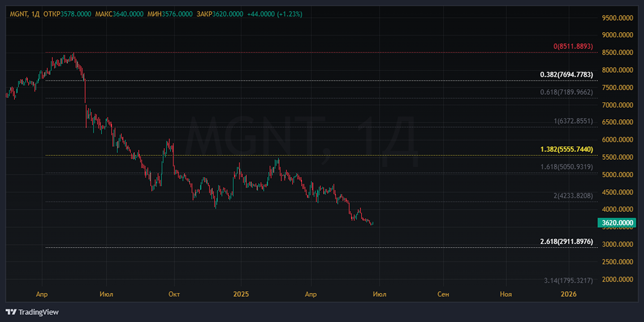Viewport: 644px width, 322px height.
Task: Select the 0.618(7189.9662) Fibonacci level label
Action: [567, 92]
